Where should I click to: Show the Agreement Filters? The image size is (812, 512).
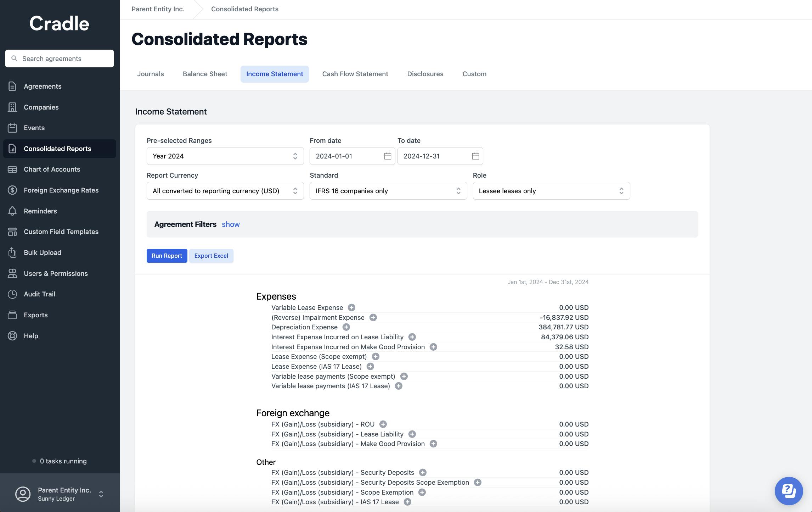(x=231, y=224)
